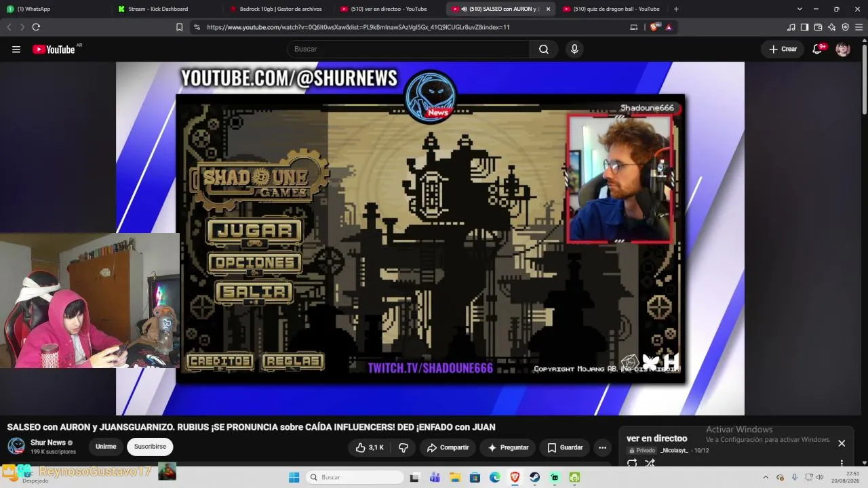Open more actions menu below video
This screenshot has width=868, height=488.
pyautogui.click(x=602, y=447)
